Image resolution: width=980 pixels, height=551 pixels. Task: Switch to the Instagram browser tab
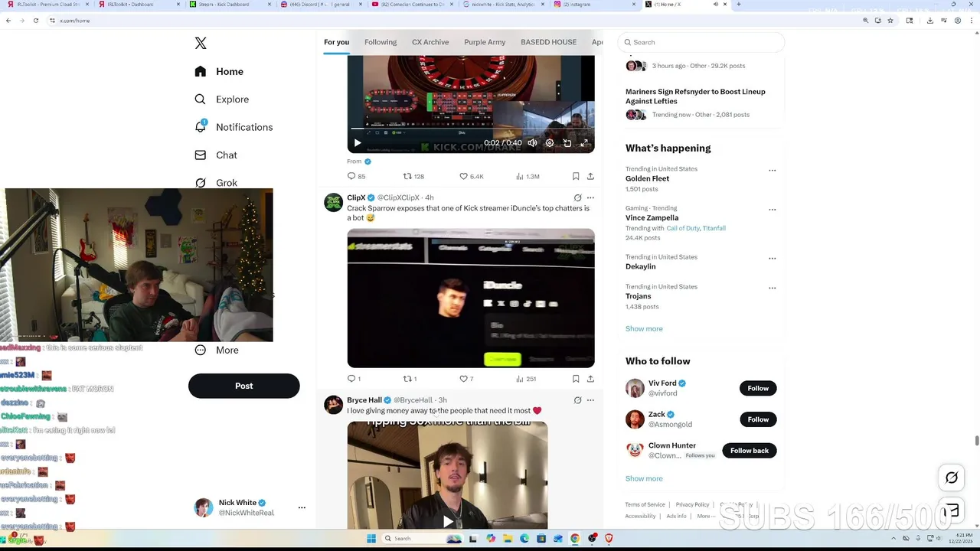point(595,5)
